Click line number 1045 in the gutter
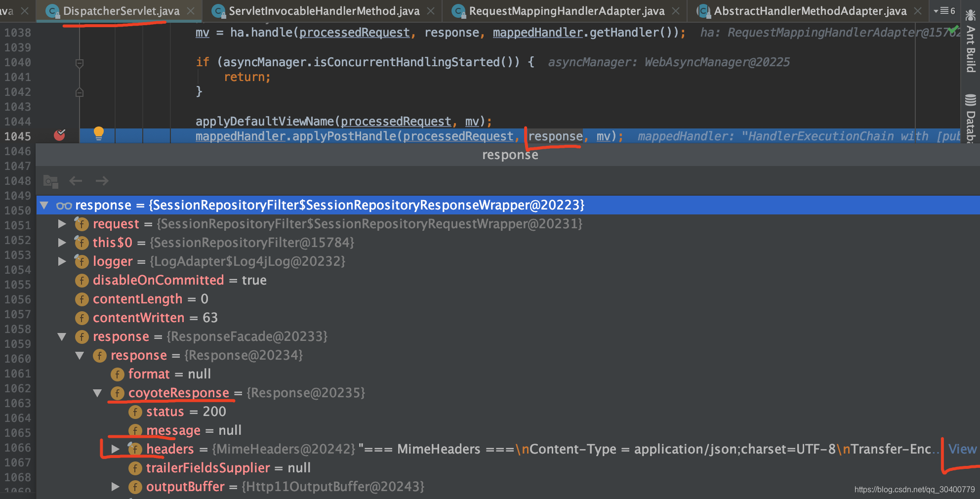Viewport: 980px width, 499px height. coord(18,136)
